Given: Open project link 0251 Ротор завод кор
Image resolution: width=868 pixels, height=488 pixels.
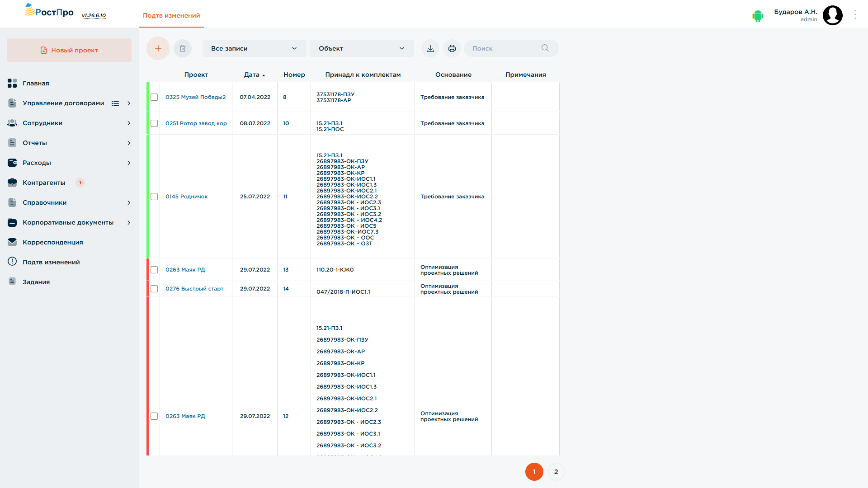Looking at the screenshot, I should pyautogui.click(x=196, y=123).
